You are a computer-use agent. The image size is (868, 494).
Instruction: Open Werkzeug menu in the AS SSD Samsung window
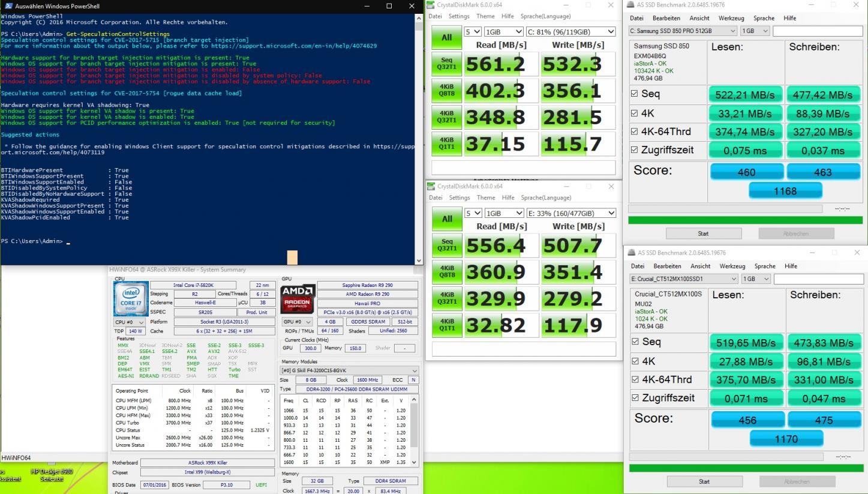coord(732,18)
